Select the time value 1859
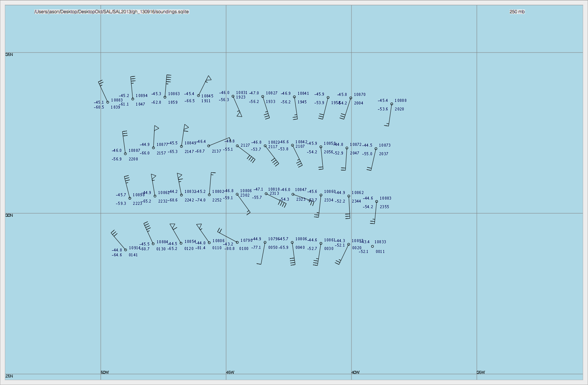This screenshot has height=385, width=588. click(x=173, y=103)
